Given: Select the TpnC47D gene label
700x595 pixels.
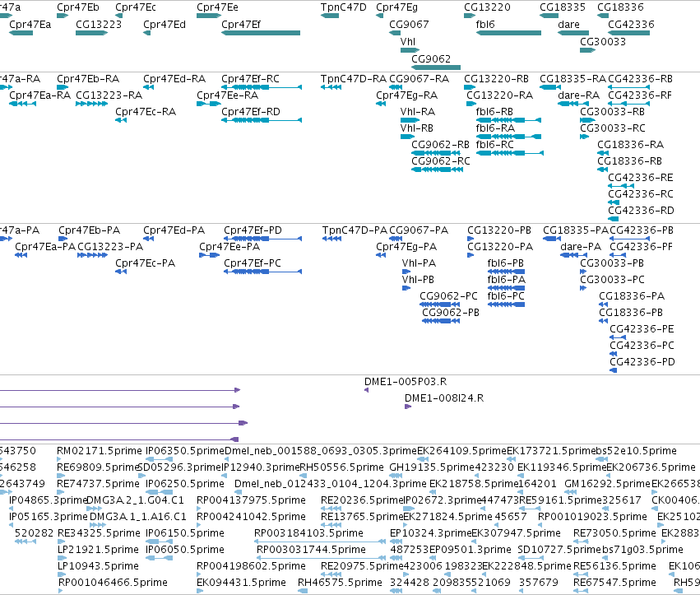Looking at the screenshot, I should click(343, 7).
